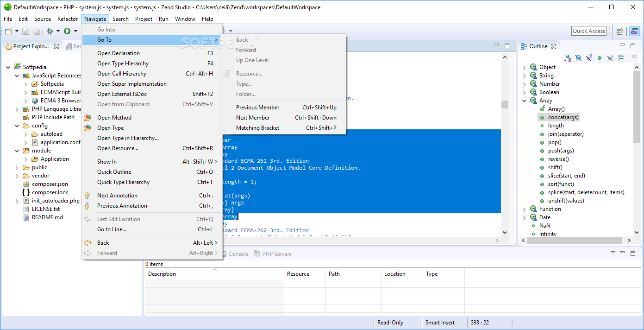
Task: Minimize the editor area
Action: coord(497,46)
